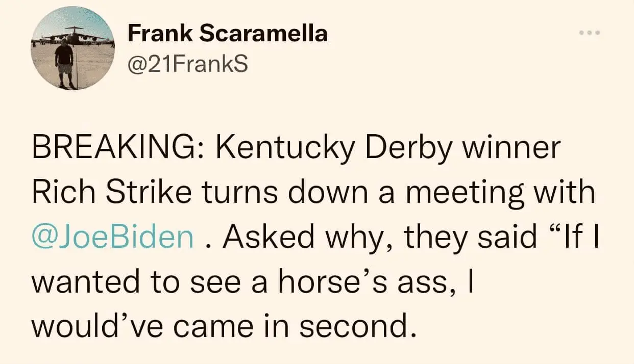Open the Frank Scaramella display name link

[x=227, y=34]
